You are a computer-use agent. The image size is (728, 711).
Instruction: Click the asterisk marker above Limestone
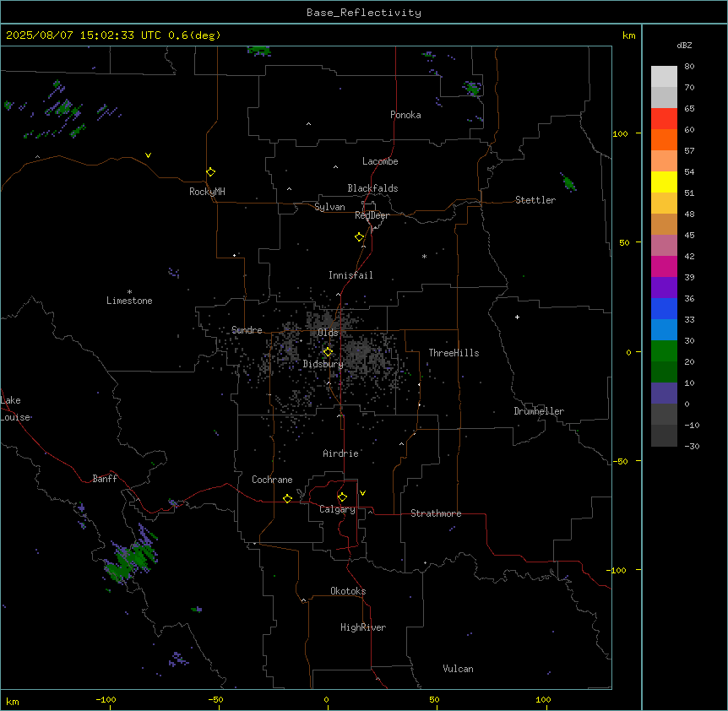[129, 291]
